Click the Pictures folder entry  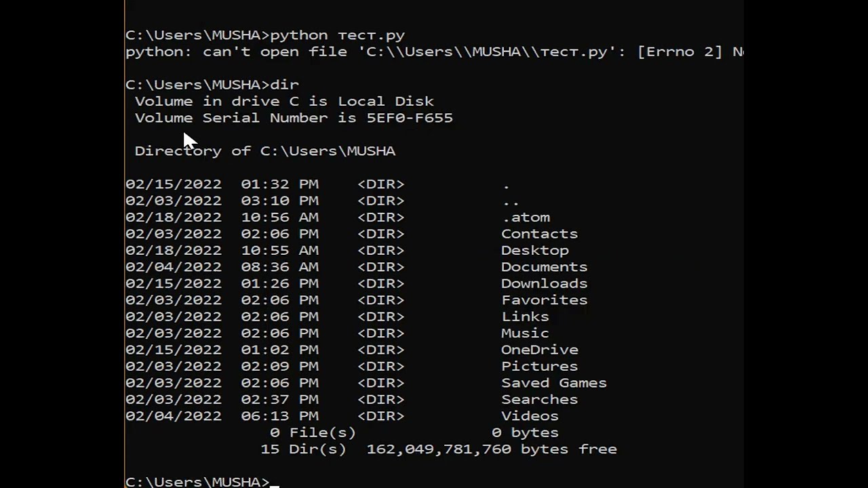540,366
